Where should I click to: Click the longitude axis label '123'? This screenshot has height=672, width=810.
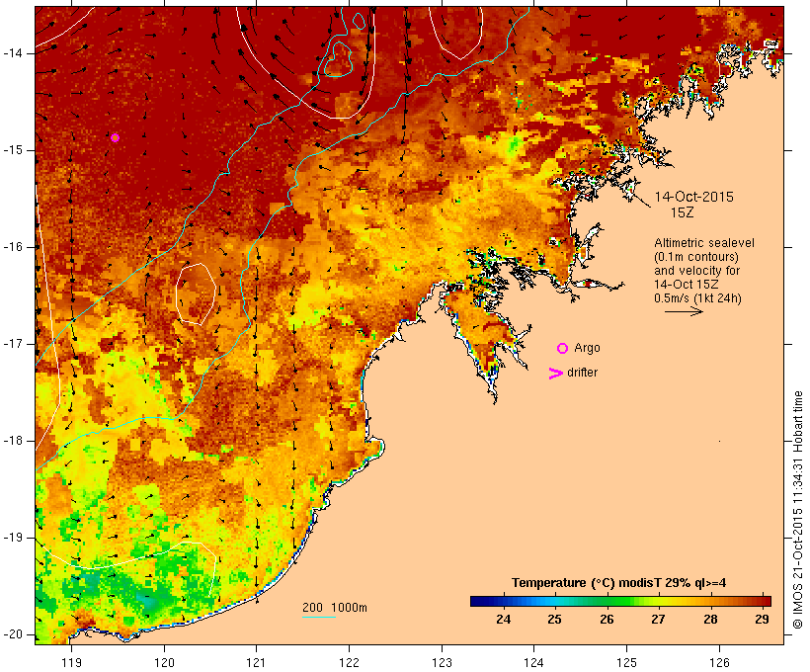[442, 663]
